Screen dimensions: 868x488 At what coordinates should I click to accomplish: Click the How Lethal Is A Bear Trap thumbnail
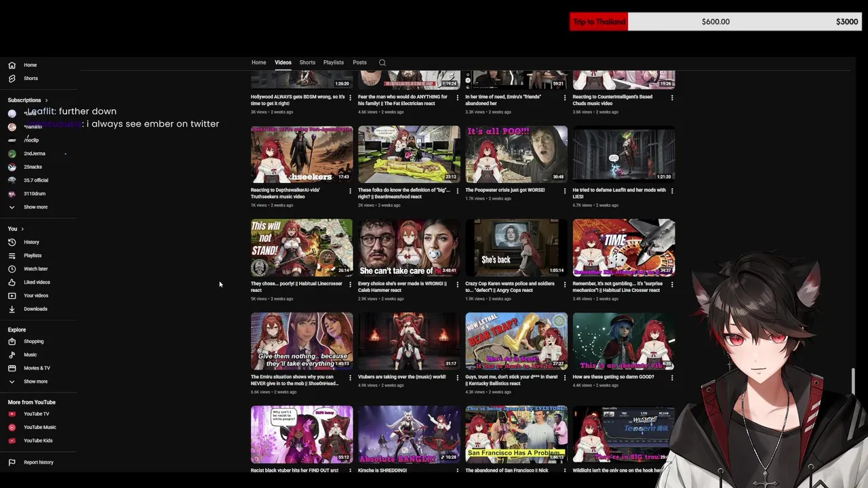tap(516, 340)
